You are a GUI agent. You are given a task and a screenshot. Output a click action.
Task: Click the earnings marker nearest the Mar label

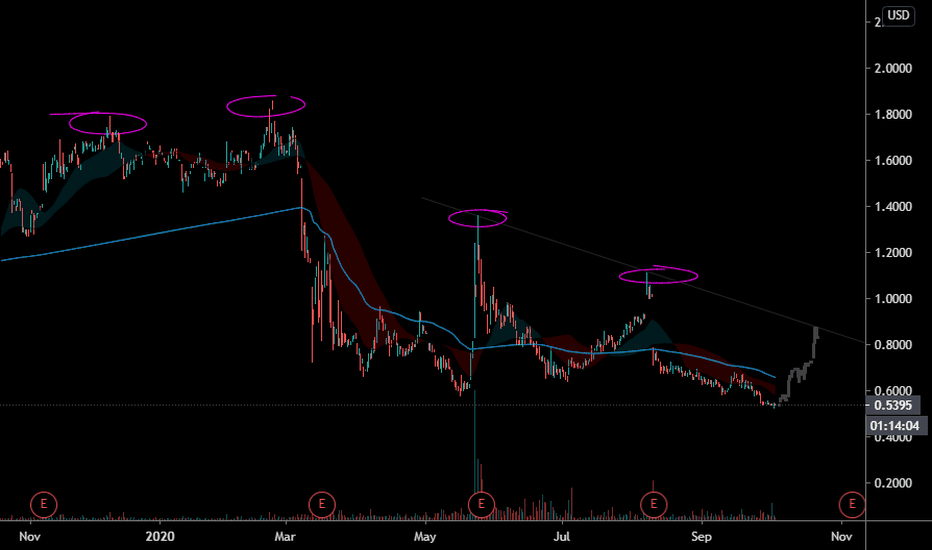(322, 505)
